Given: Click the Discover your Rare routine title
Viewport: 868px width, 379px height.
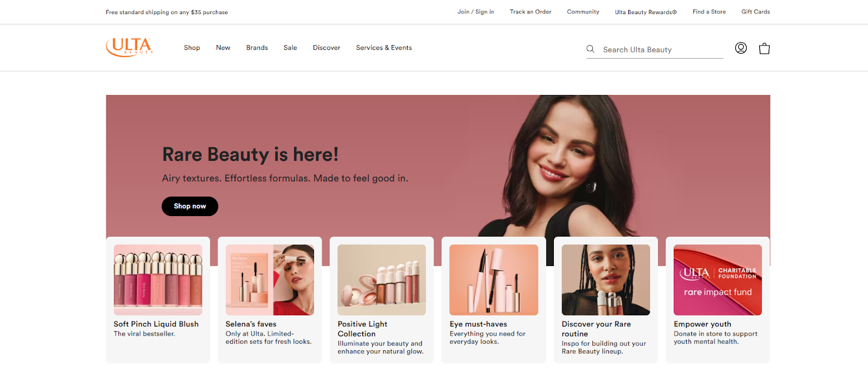Looking at the screenshot, I should pos(596,329).
